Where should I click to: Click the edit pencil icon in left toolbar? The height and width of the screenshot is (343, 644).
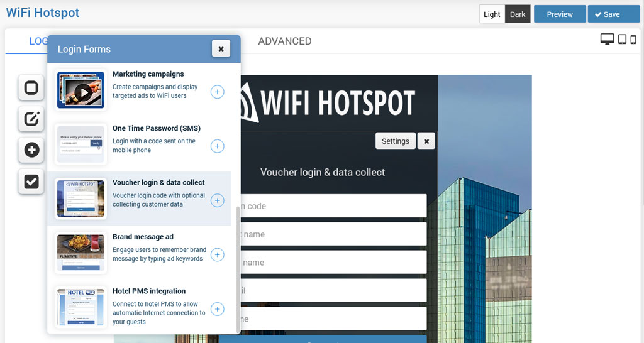pos(31,119)
